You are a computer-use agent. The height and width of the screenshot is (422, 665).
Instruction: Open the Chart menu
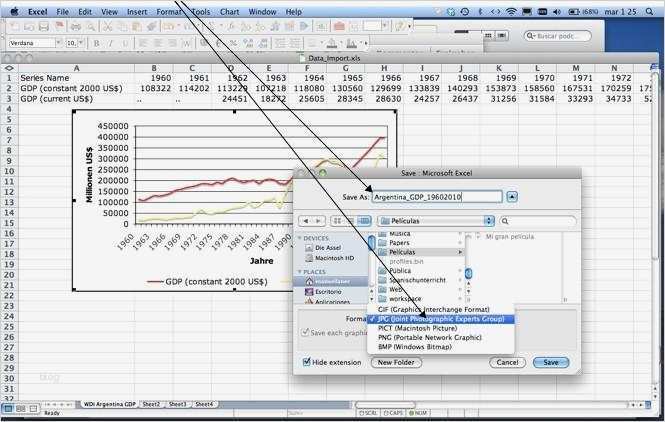point(229,12)
